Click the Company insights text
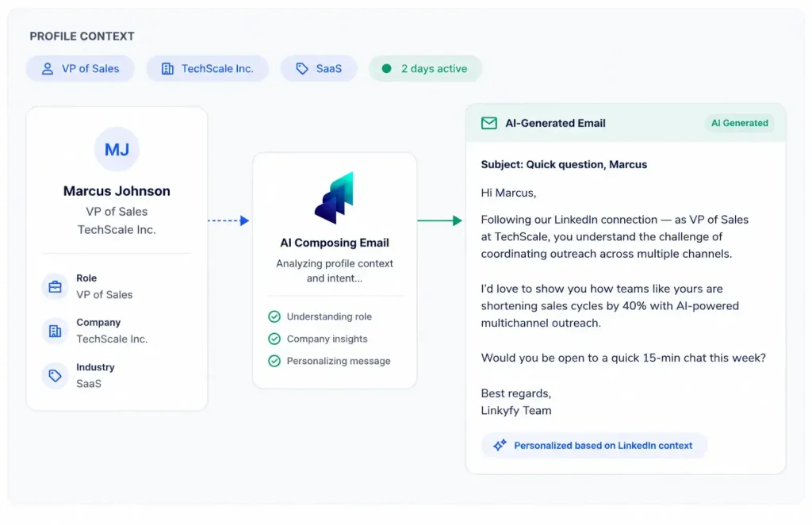The height and width of the screenshot is (525, 812). coord(327,339)
